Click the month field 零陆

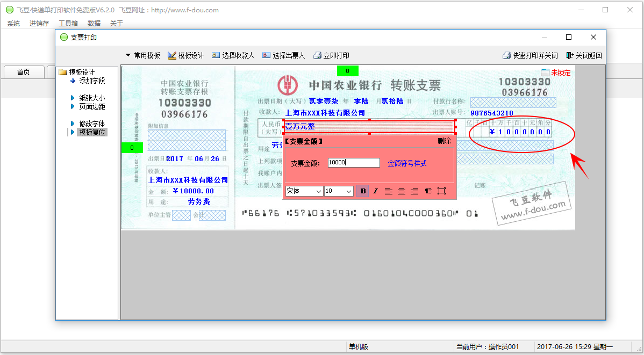tap(361, 101)
